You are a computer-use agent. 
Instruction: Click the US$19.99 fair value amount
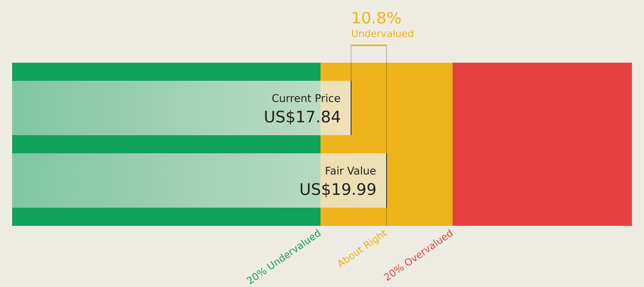tap(338, 190)
